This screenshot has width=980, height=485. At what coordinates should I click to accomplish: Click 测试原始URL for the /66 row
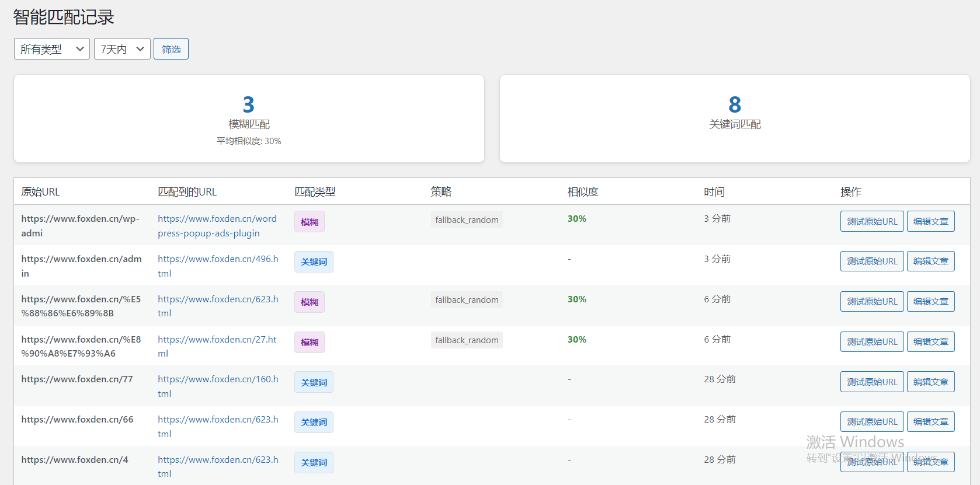[x=872, y=421]
